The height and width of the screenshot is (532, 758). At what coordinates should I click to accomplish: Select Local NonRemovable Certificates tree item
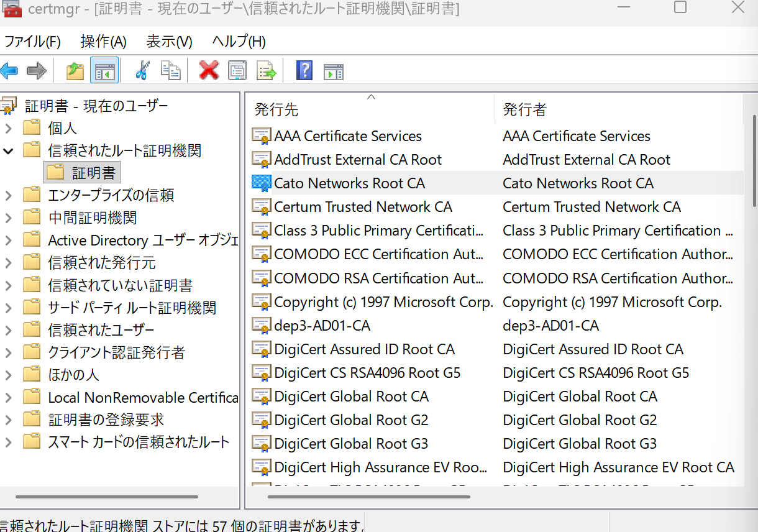[143, 398]
